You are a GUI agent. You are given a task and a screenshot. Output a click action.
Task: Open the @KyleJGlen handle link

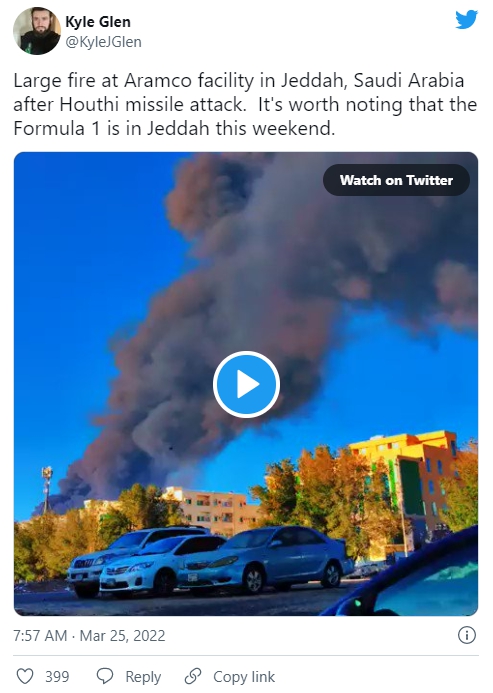[103, 42]
